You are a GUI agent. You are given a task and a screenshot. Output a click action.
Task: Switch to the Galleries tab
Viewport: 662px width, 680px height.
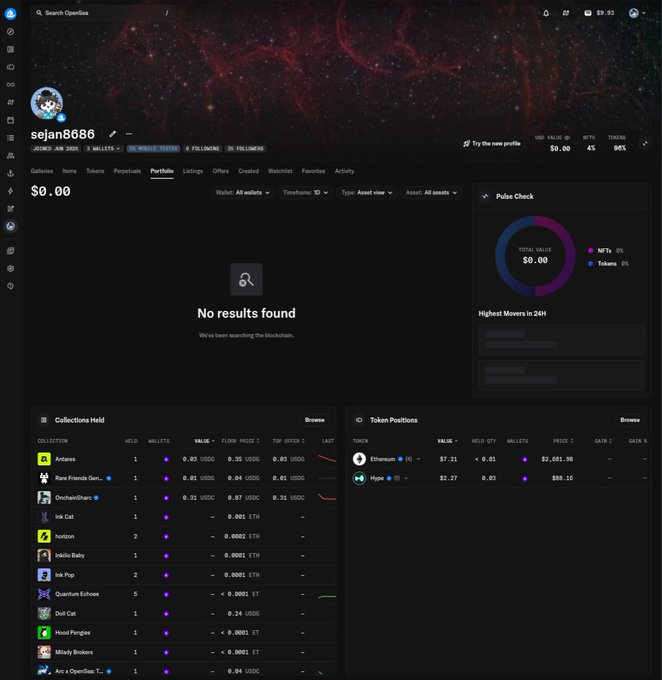[42, 171]
